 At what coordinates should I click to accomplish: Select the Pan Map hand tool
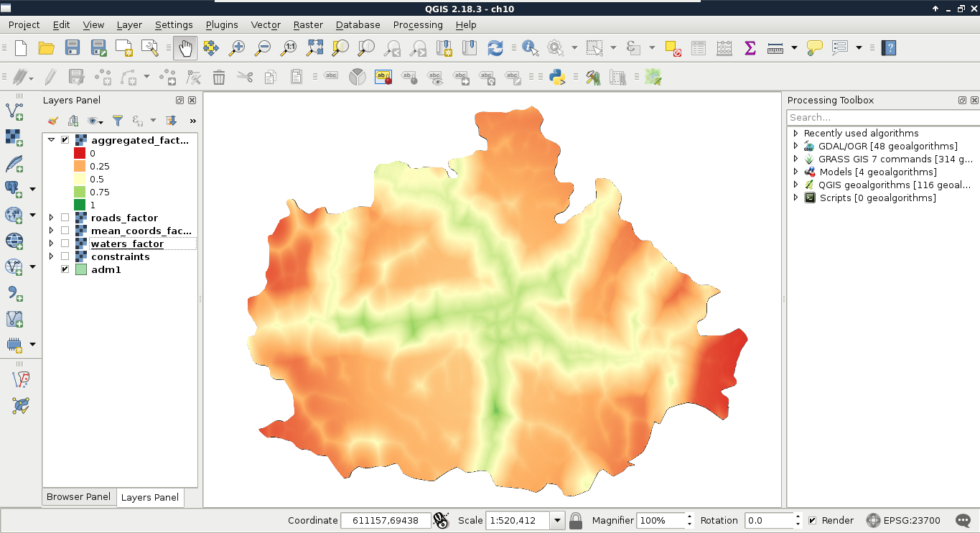(x=185, y=48)
